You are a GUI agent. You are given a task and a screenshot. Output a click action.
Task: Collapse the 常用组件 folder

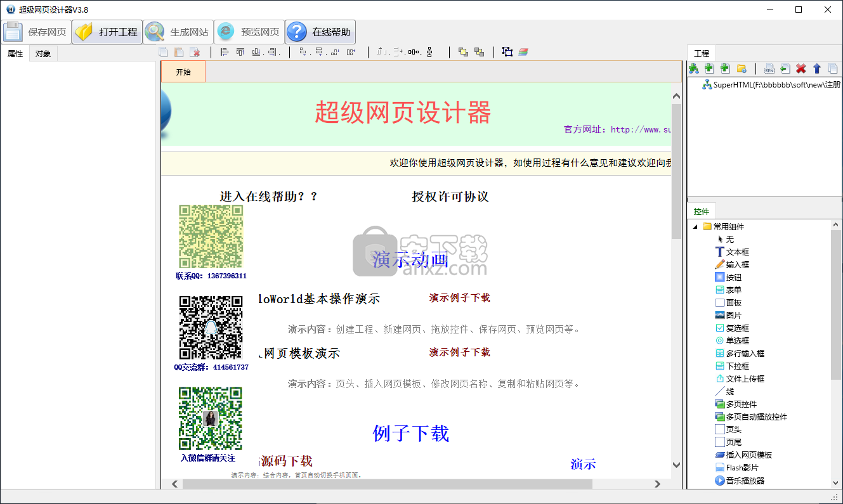point(695,226)
